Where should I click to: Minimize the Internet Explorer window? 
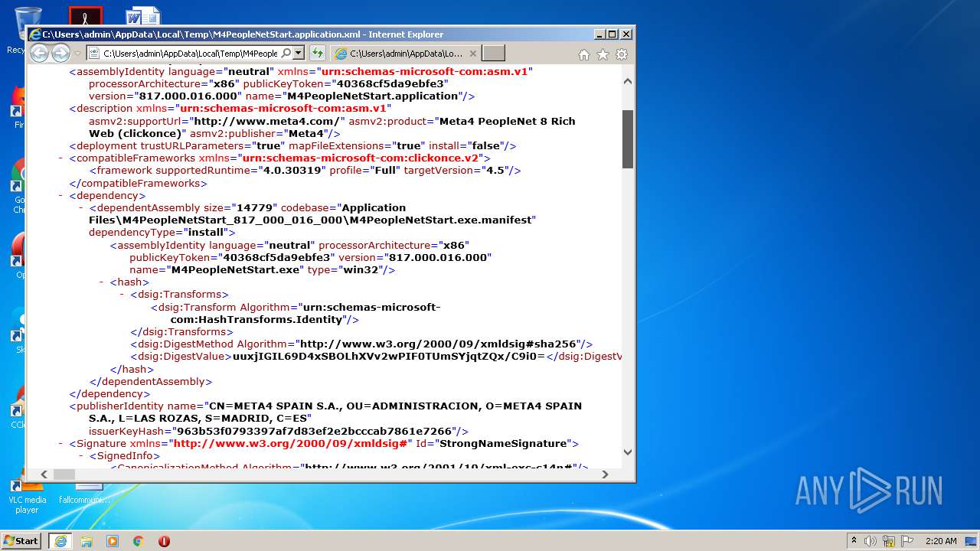(x=599, y=34)
